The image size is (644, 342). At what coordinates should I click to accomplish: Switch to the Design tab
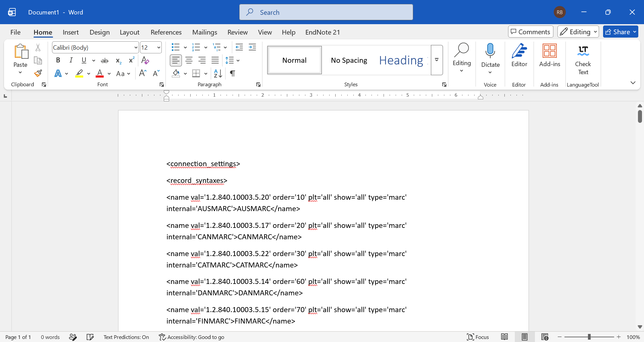coord(100,32)
